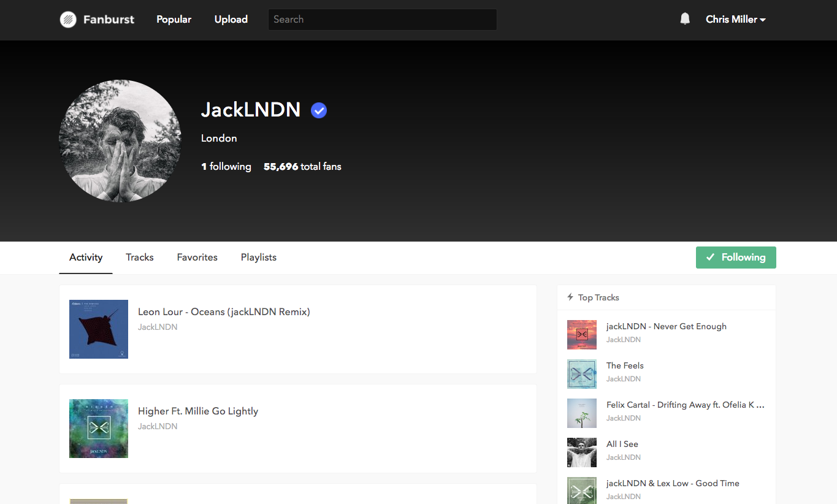Viewport: 837px width, 504px height.
Task: Switch to the Favorites tab
Action: pyautogui.click(x=197, y=258)
